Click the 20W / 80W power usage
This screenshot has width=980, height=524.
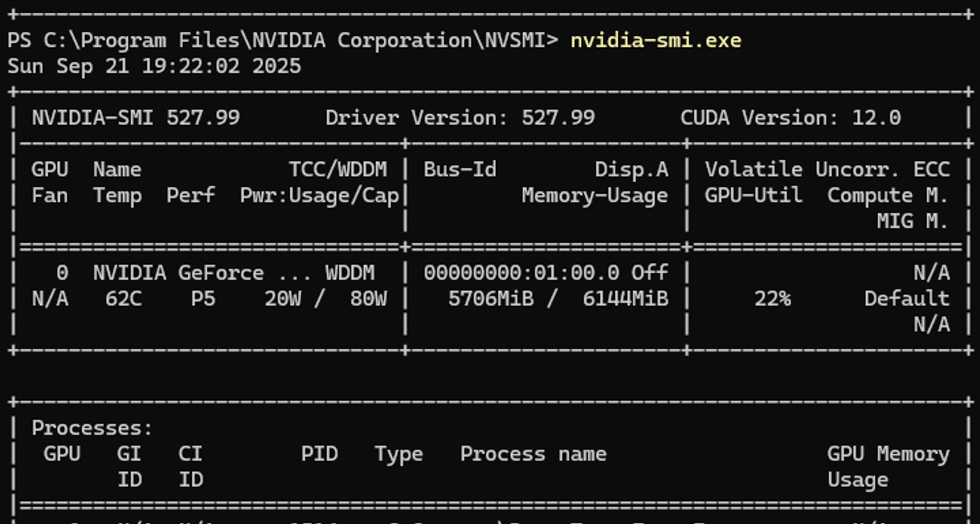click(x=325, y=299)
